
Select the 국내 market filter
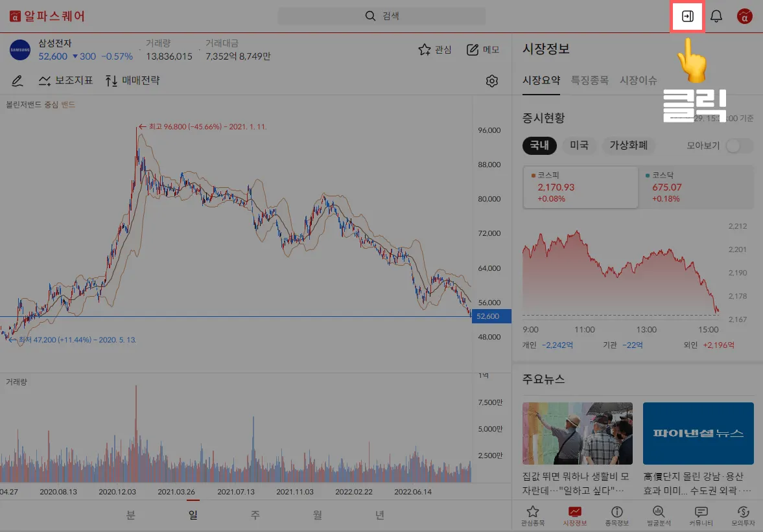pos(539,145)
